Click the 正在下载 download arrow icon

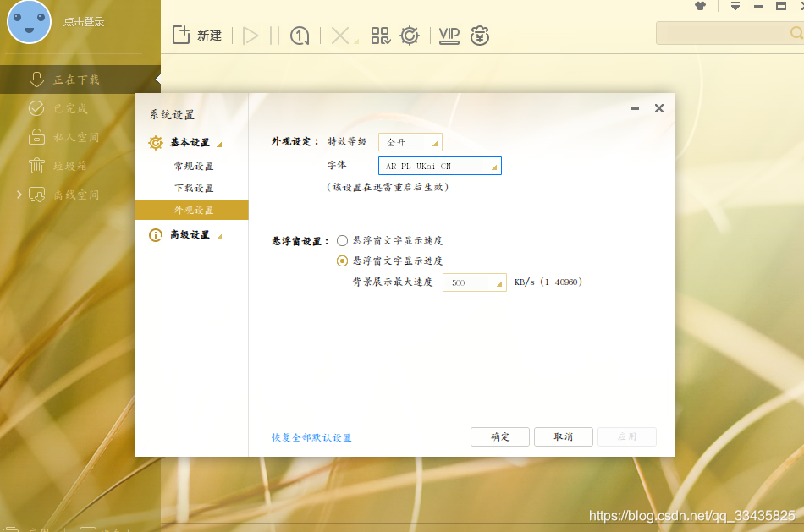pos(36,80)
